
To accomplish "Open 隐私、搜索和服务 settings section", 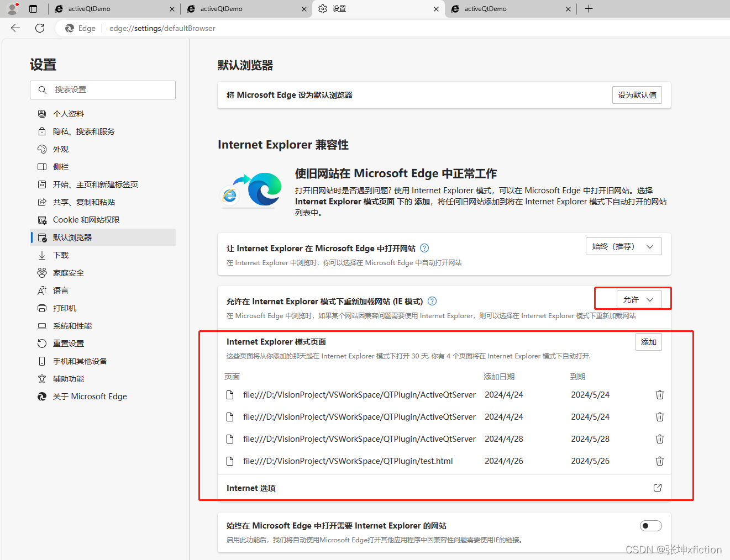I will 103,131.
